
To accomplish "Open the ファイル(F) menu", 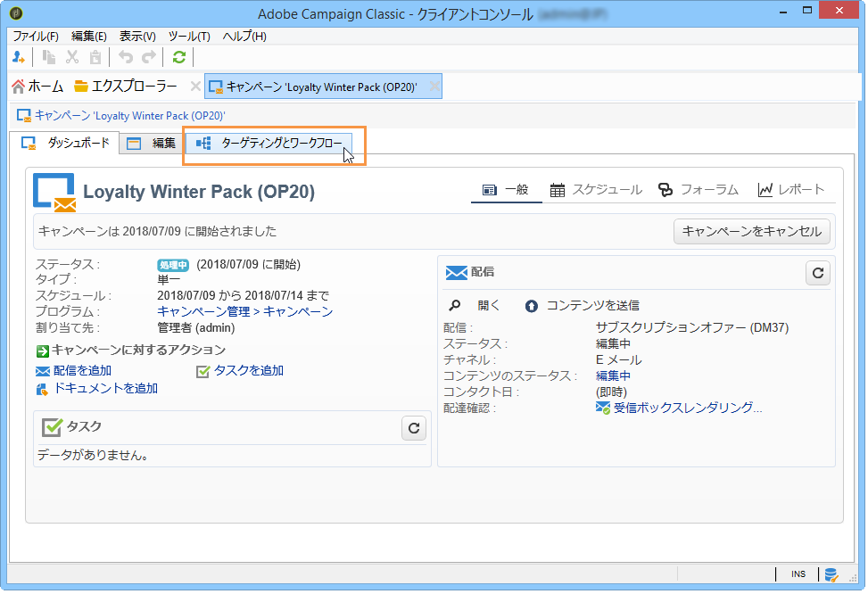I will 36,36.
